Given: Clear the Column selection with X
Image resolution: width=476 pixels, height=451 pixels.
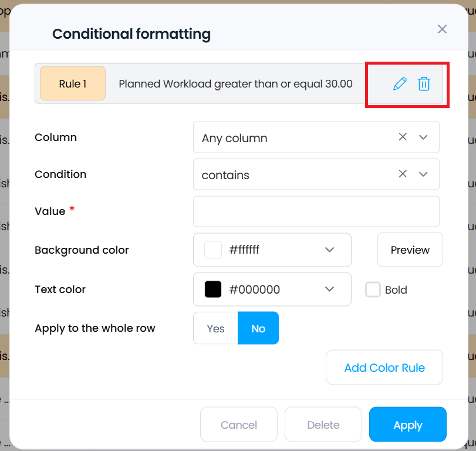Looking at the screenshot, I should (x=403, y=137).
